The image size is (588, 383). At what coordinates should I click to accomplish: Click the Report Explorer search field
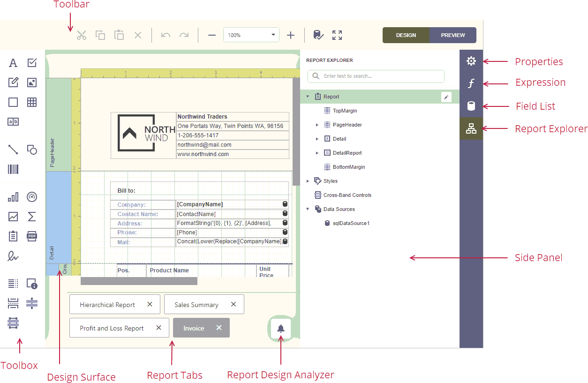[x=380, y=76]
